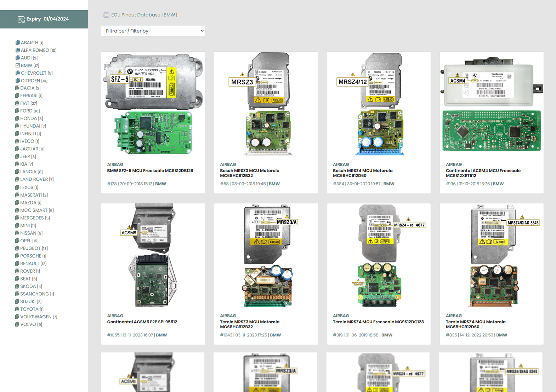
Task: Open the MINI [11] category
Action: (x=25, y=225)
